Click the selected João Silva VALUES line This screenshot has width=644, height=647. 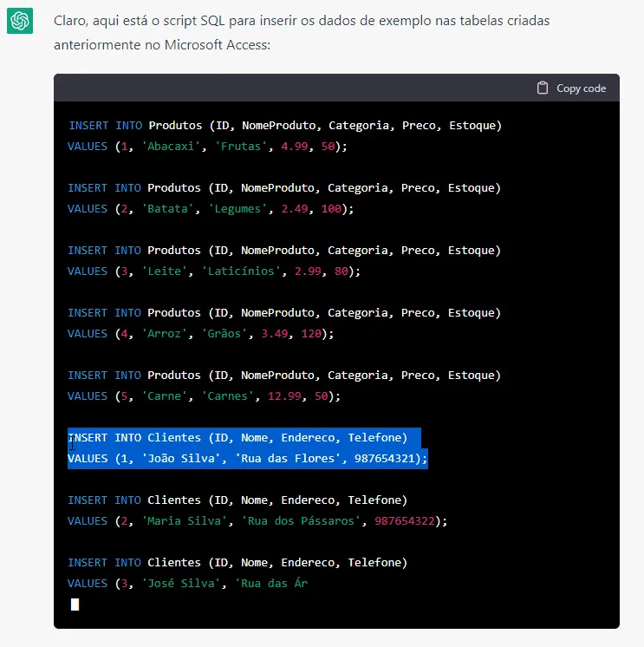(247, 459)
